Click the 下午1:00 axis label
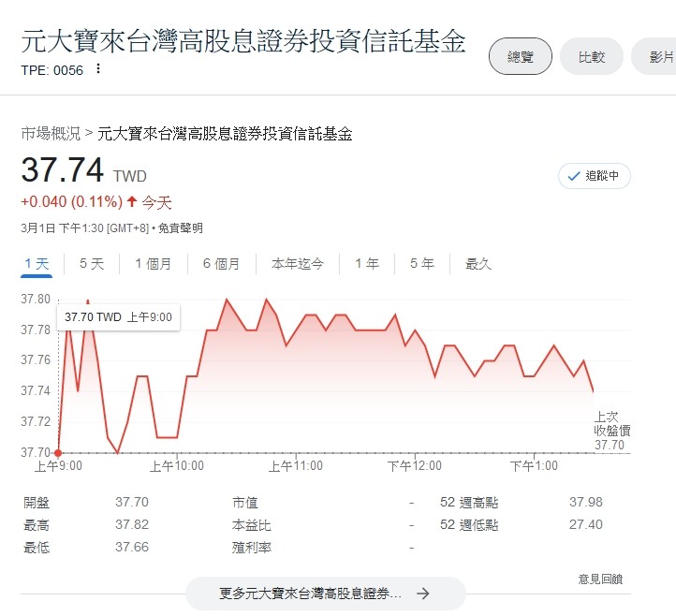 pyautogui.click(x=534, y=465)
